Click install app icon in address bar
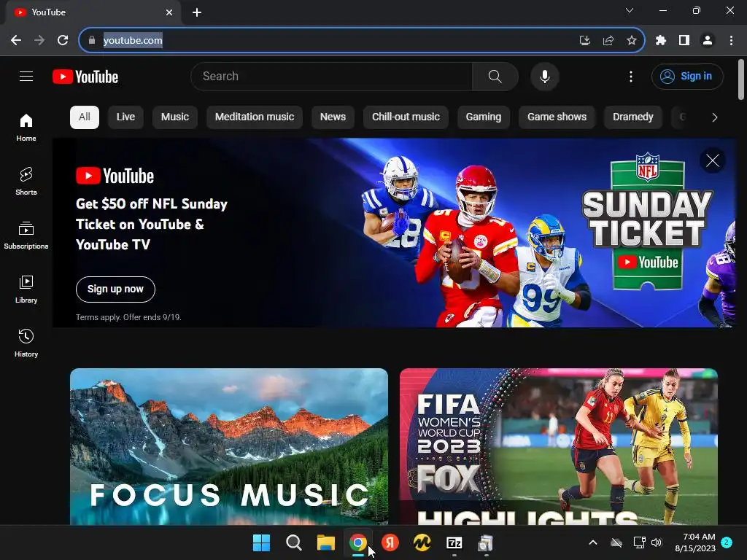The width and height of the screenshot is (747, 560). (x=585, y=41)
